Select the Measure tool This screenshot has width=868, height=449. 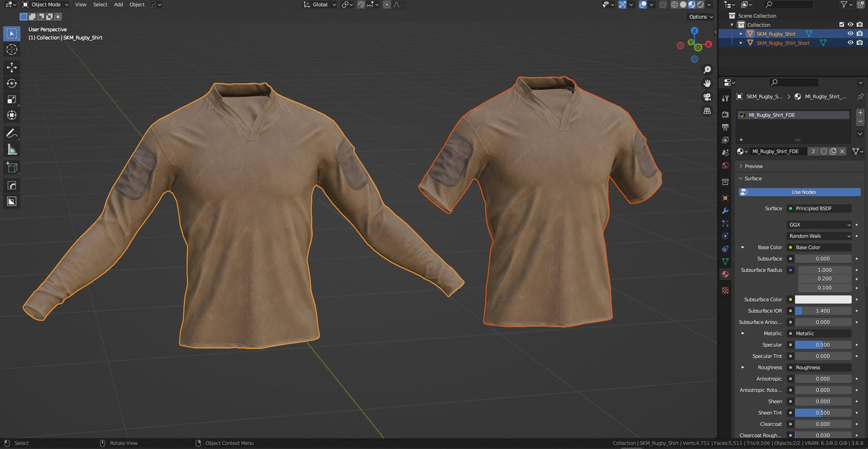tap(11, 148)
